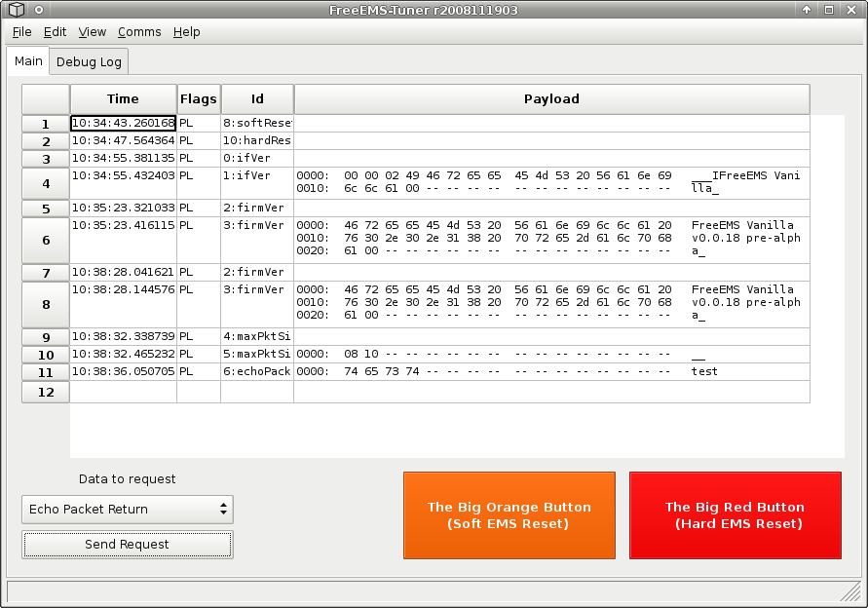Screen dimensions: 868x608
Task: Click the Send Request button
Action: 128,545
